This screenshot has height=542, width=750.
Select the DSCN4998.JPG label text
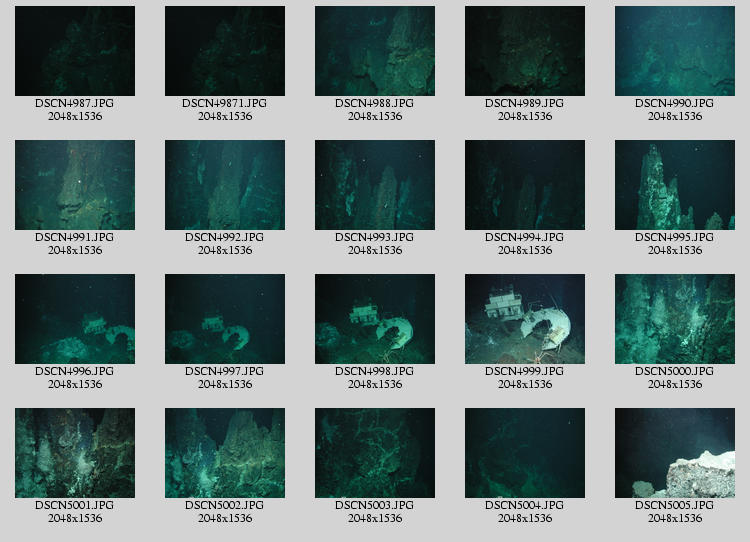375,371
